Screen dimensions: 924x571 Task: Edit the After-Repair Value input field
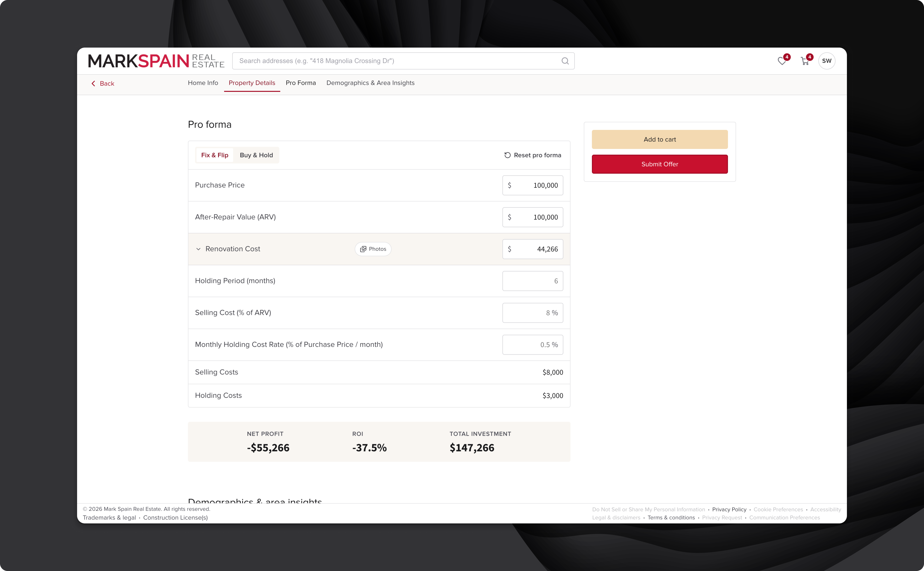pyautogui.click(x=532, y=217)
